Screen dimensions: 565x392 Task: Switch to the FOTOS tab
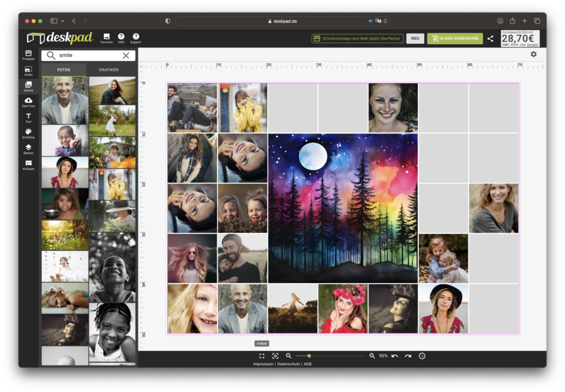point(63,70)
